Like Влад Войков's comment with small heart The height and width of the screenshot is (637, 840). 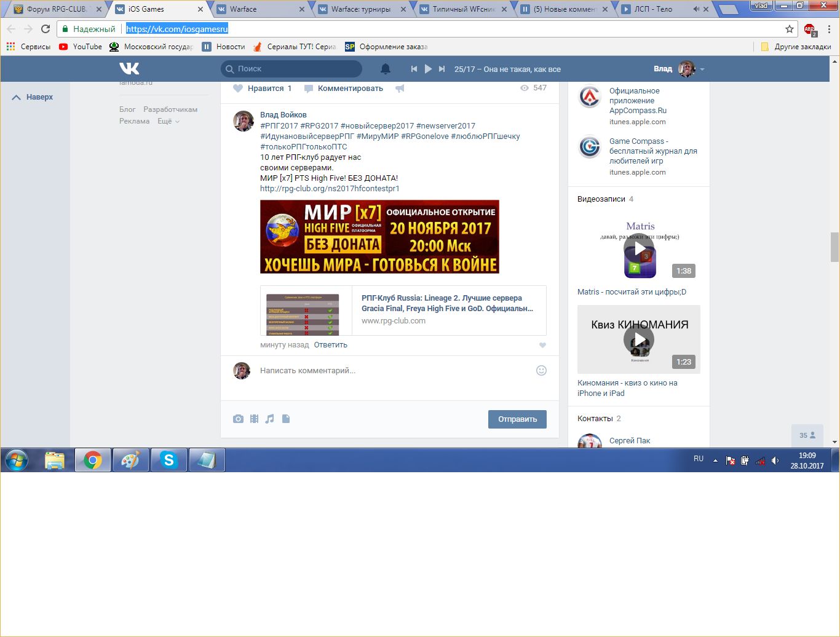click(x=542, y=345)
